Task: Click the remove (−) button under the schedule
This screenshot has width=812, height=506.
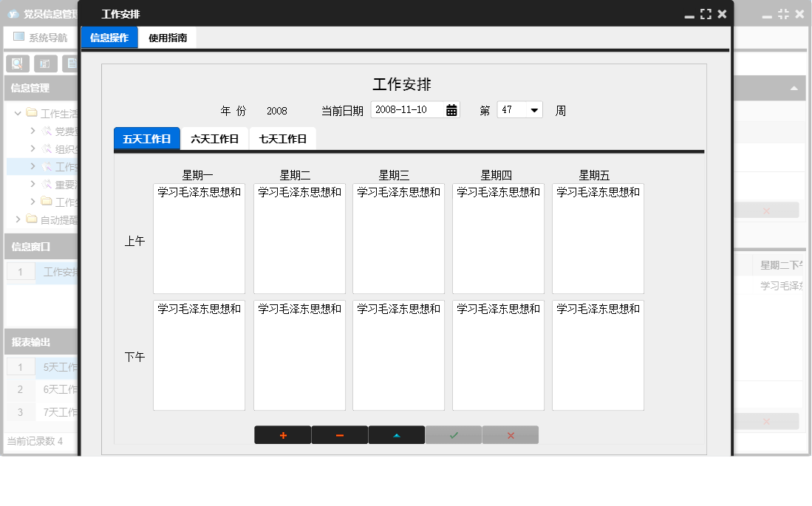Action: coord(340,435)
